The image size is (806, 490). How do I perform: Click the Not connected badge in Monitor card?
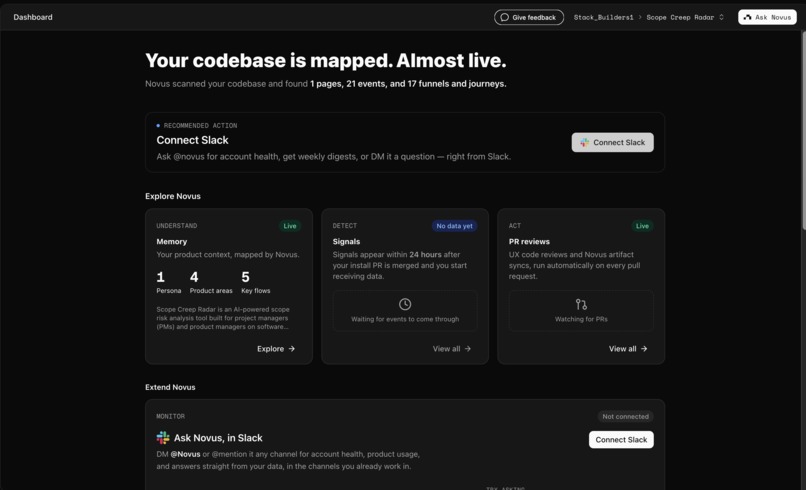[626, 416]
